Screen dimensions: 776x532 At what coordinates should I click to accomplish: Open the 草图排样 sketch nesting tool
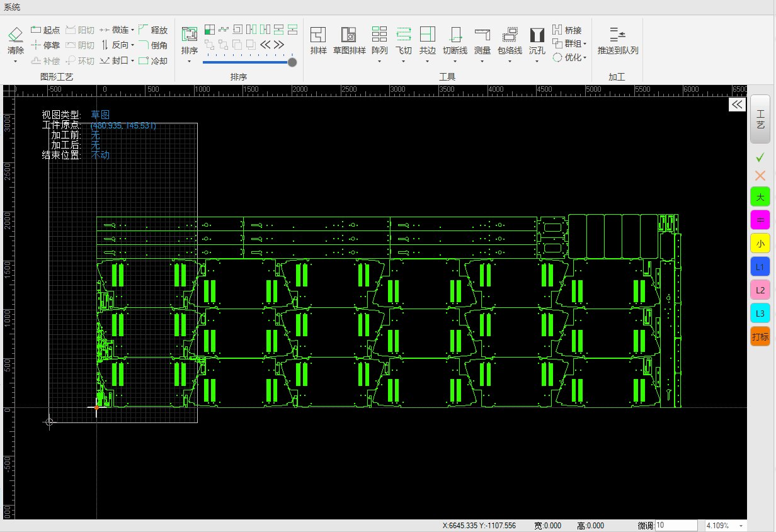pyautogui.click(x=349, y=41)
